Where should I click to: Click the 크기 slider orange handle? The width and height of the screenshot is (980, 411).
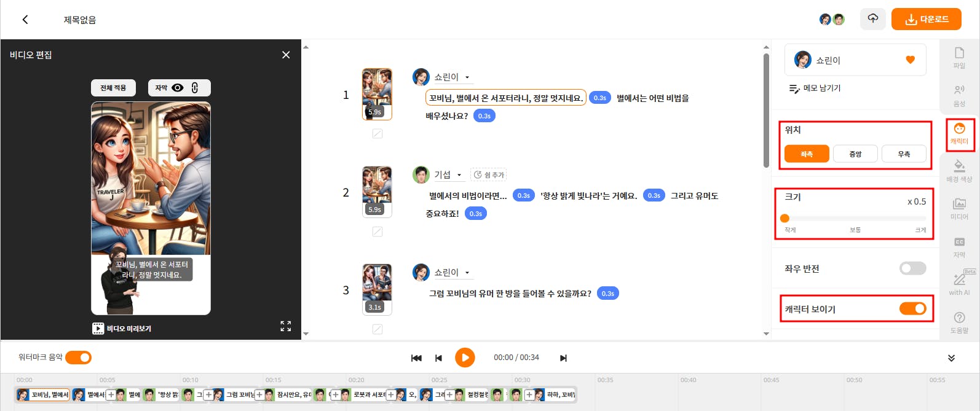click(x=784, y=218)
